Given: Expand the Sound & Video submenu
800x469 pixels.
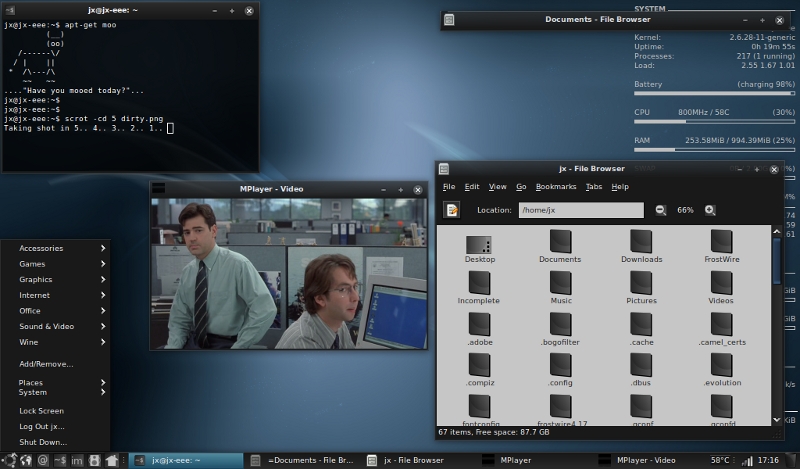Looking at the screenshot, I should (55, 326).
